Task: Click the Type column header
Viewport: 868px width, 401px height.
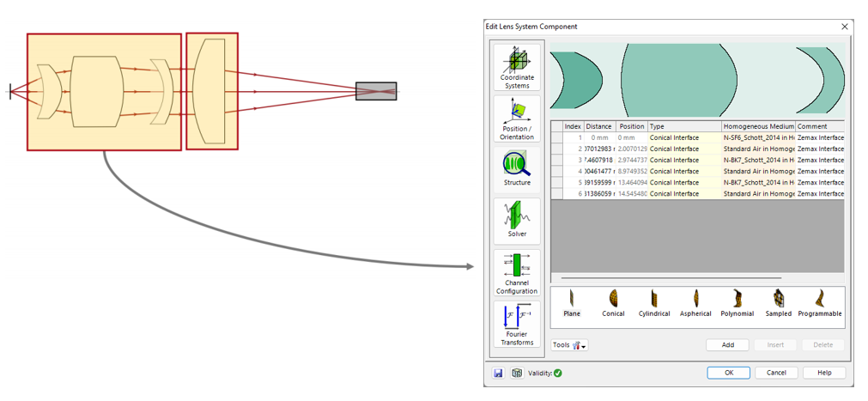Action: [685, 127]
